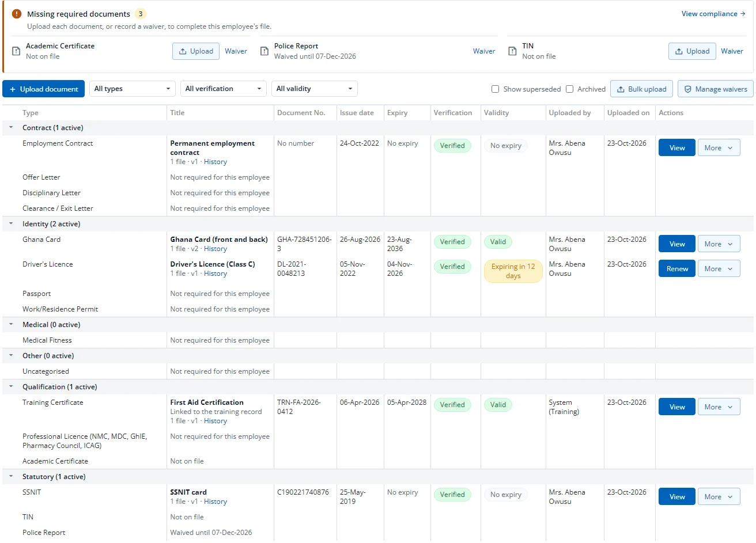Click the TIN missing document icon
The image size is (756, 543).
pyautogui.click(x=512, y=51)
